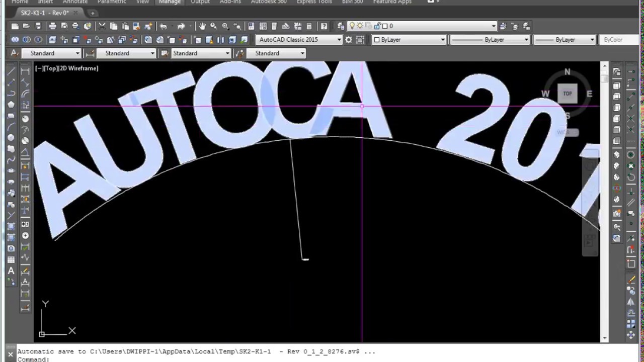The height and width of the screenshot is (362, 644).
Task: Click the Redo arrow icon
Action: click(x=181, y=26)
